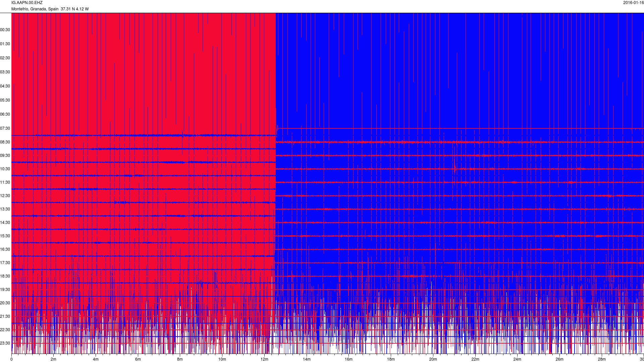Click the 04:30 time axis label
Viewport: 644px width, 362px height.
(x=5, y=86)
